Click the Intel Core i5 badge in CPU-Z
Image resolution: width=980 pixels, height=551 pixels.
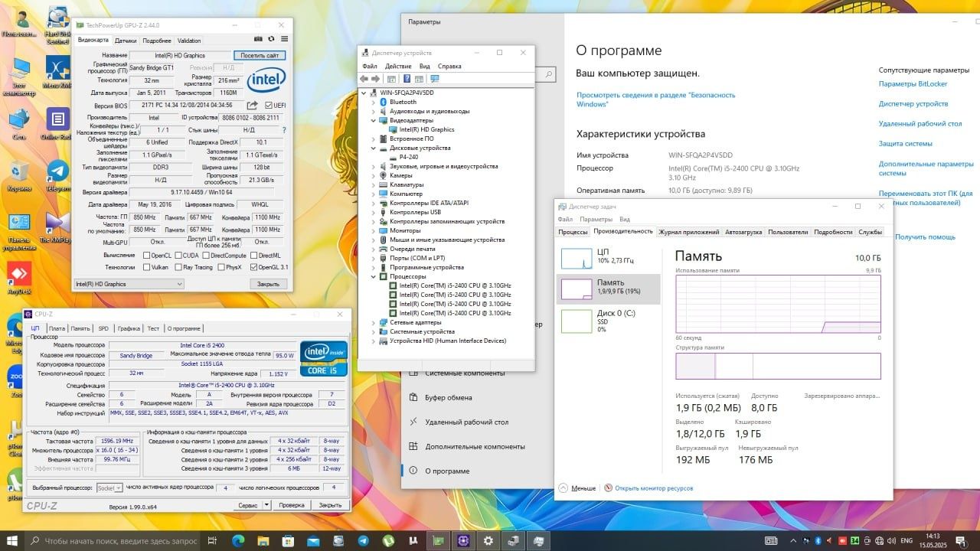[324, 358]
